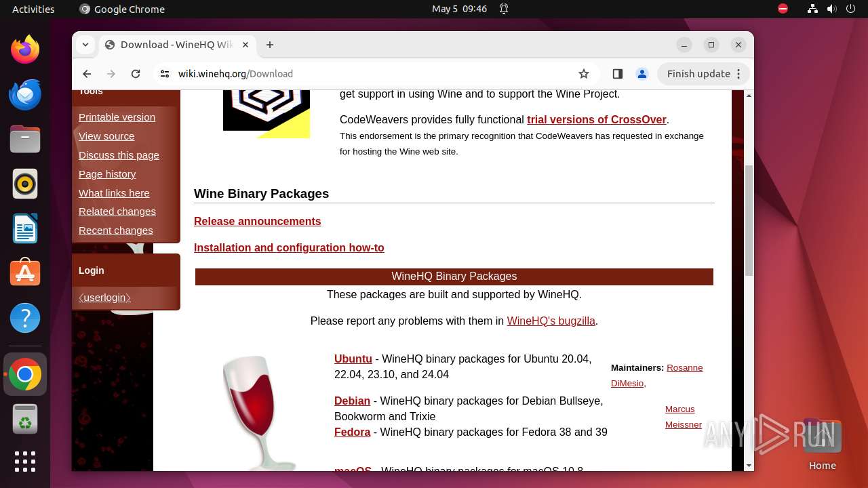Reload the WineHQ page
868x488 pixels.
pyautogui.click(x=136, y=74)
